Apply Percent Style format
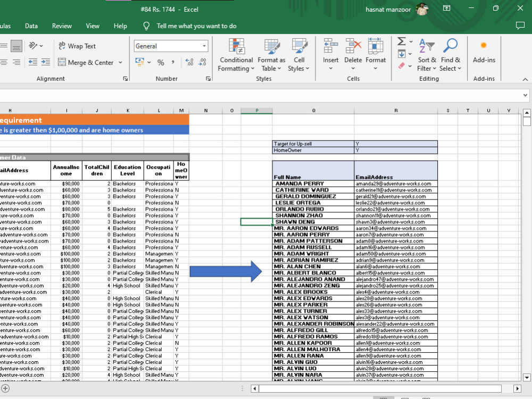This screenshot has width=532, height=399. tap(161, 62)
